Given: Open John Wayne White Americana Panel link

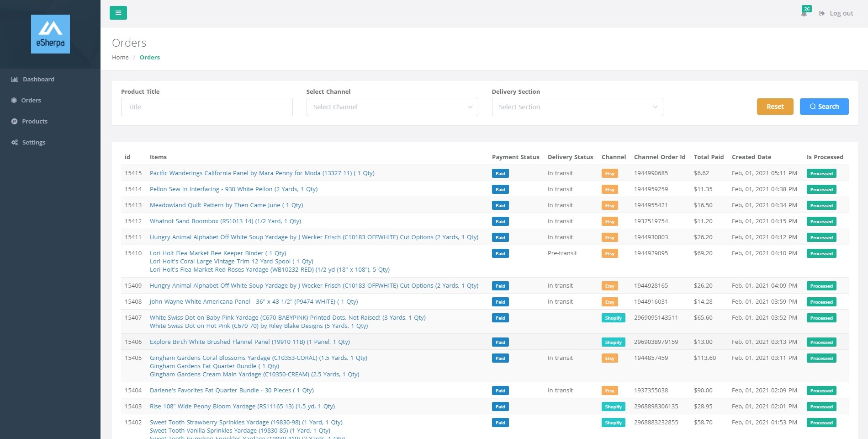Looking at the screenshot, I should [254, 301].
